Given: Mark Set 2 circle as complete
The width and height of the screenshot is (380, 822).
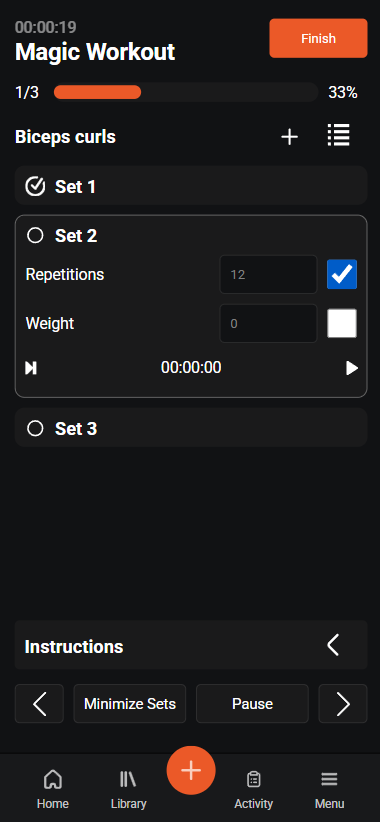Looking at the screenshot, I should pyautogui.click(x=35, y=236).
